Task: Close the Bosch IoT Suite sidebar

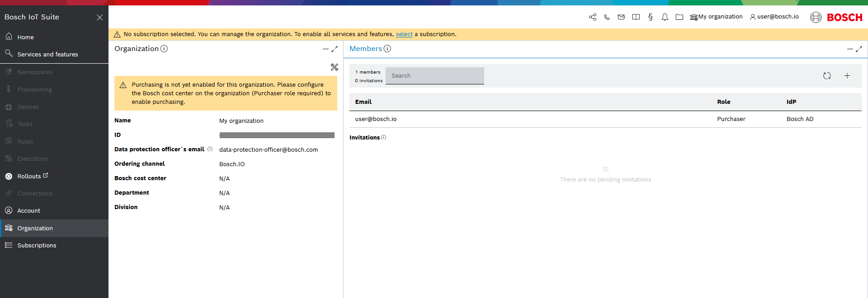Action: point(100,17)
